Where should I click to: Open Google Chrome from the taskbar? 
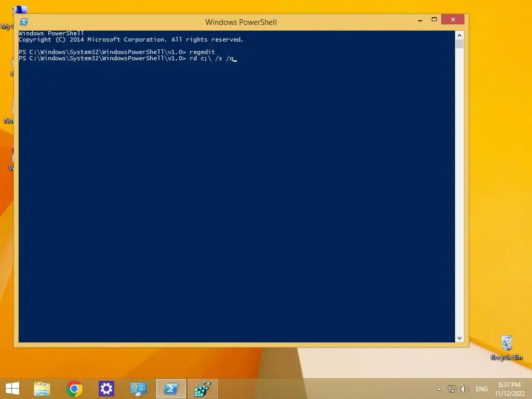tap(74, 389)
